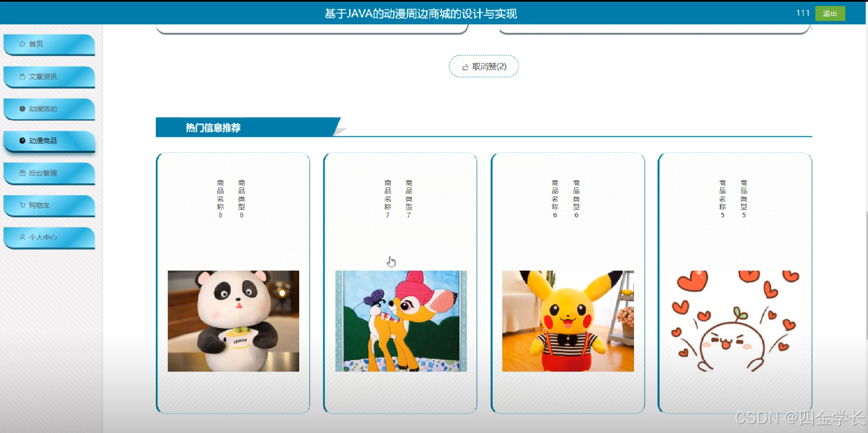The image size is (868, 433).
Task: Click 商品类型5 text in fourth card
Action: 744,199
